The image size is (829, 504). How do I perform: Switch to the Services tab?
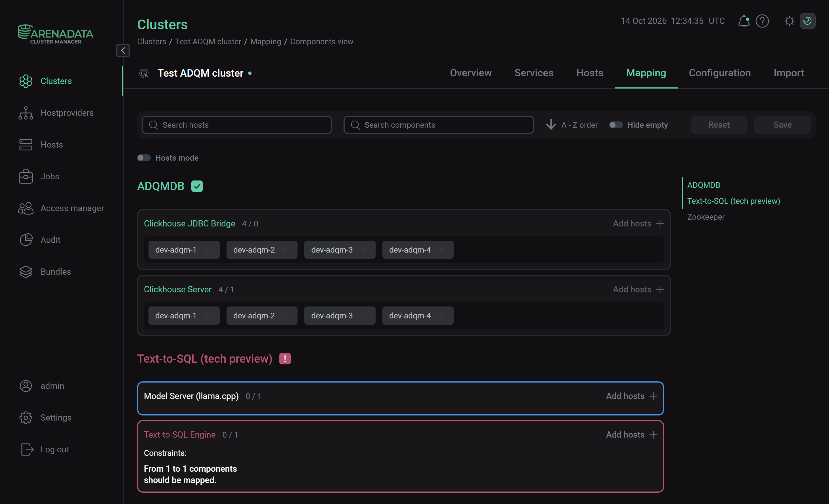coord(534,73)
